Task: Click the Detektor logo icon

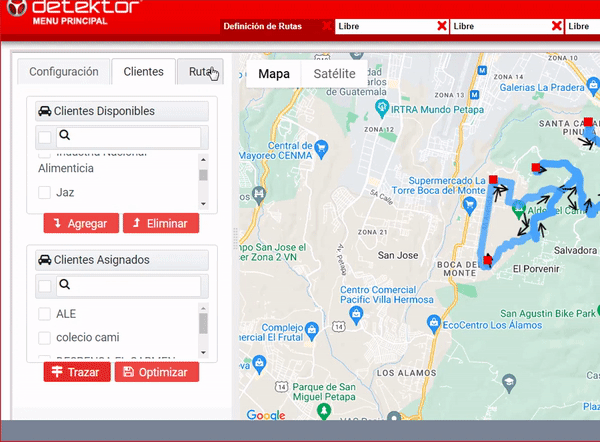Action: point(16,8)
